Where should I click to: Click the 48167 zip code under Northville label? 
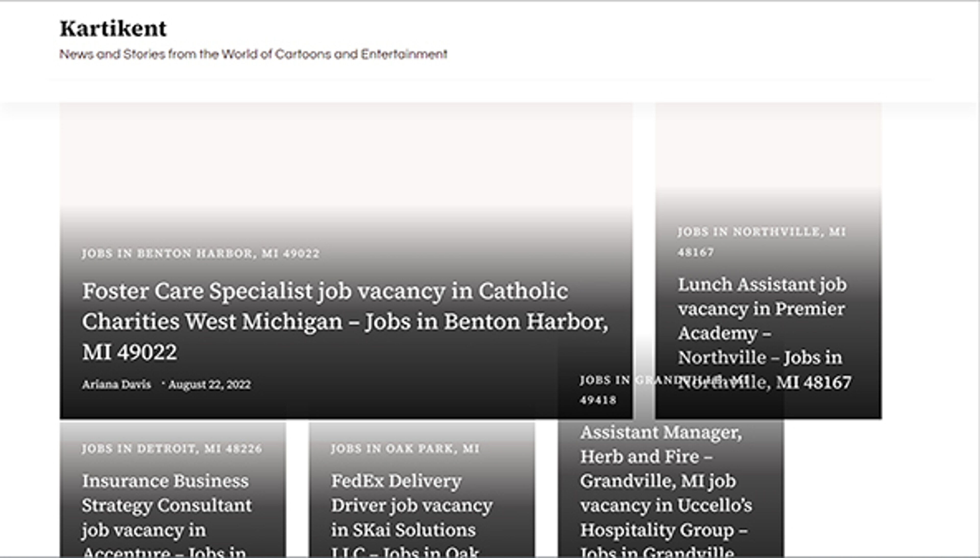[695, 252]
